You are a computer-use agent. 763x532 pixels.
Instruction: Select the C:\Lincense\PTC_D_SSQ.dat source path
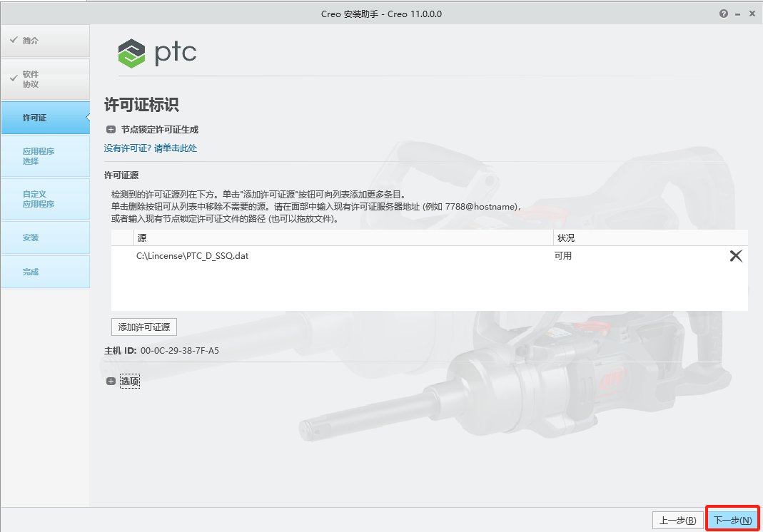(192, 256)
